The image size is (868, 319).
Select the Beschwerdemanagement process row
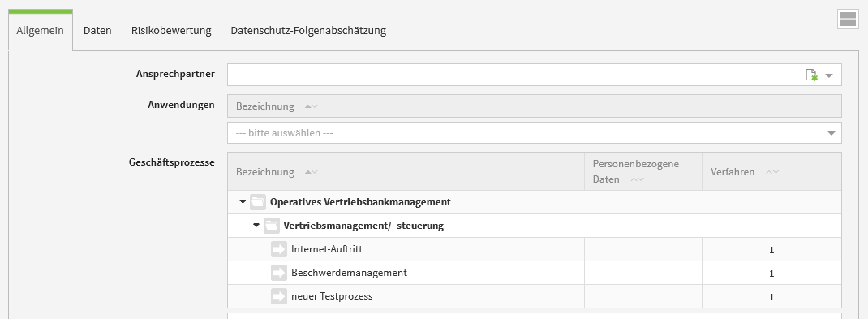535,273
